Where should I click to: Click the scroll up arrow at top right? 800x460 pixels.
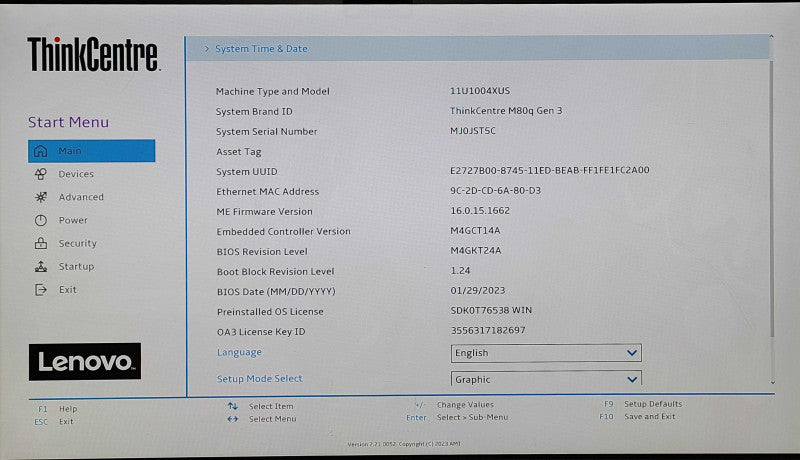771,37
